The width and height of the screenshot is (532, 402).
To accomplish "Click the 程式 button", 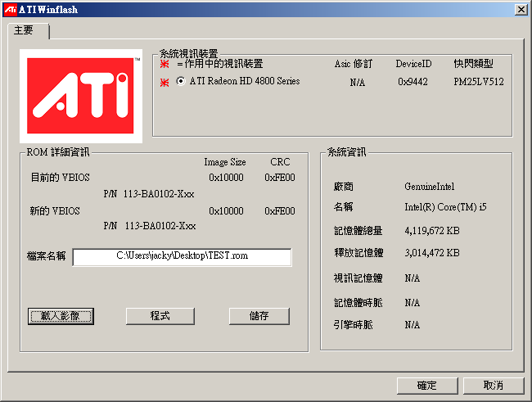I will (160, 316).
